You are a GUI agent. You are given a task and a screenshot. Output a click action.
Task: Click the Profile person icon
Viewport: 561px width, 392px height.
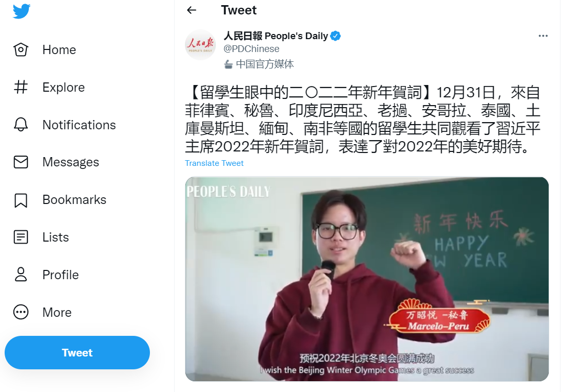[x=21, y=275]
